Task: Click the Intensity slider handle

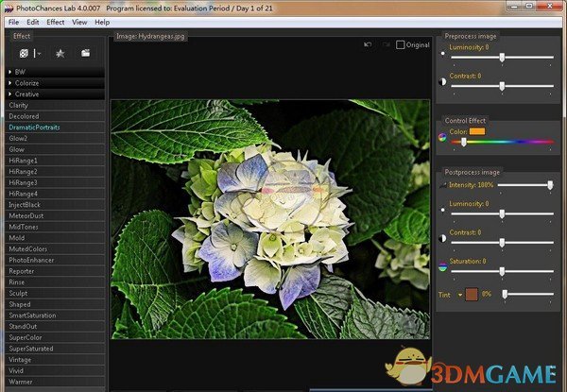Action: tap(550, 185)
